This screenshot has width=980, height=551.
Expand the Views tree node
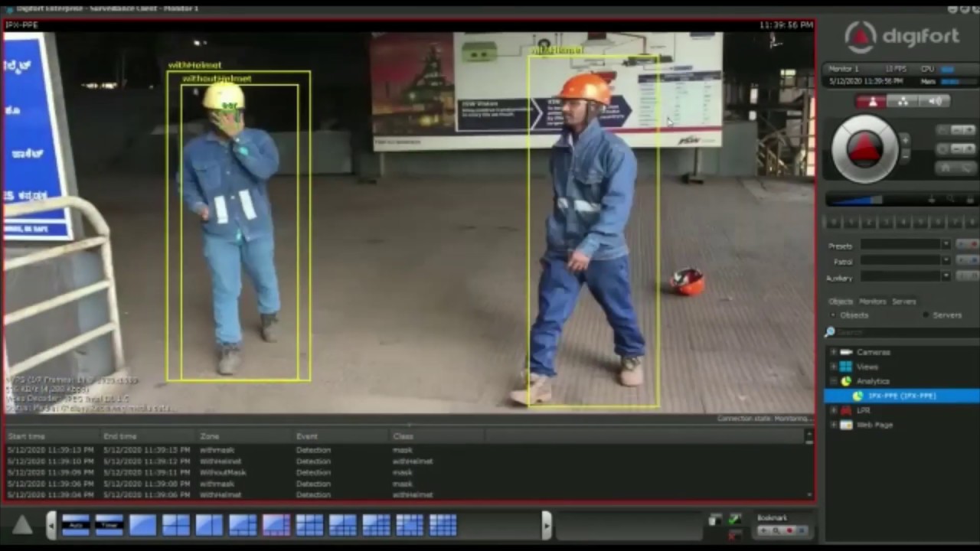(x=834, y=367)
